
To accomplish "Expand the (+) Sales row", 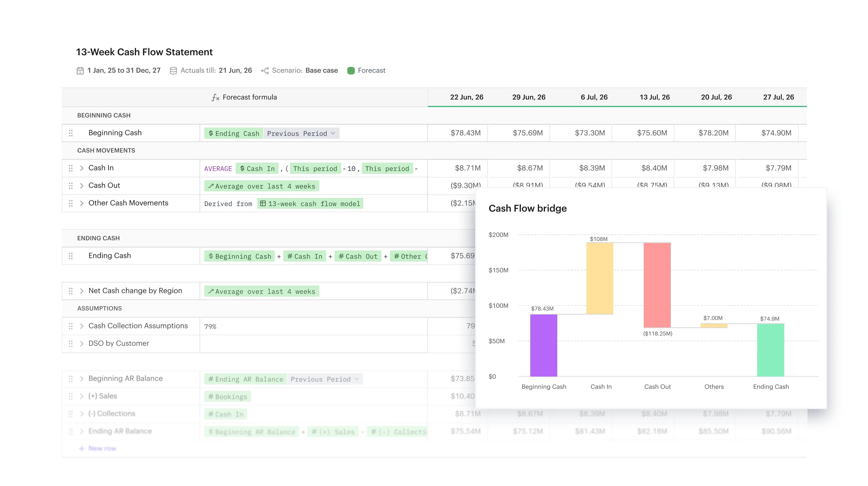I will [82, 396].
